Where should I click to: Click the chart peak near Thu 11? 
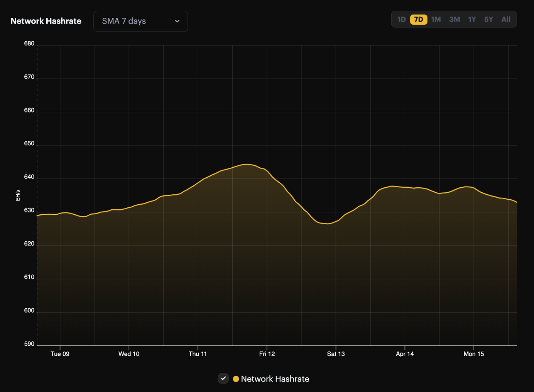(247, 165)
